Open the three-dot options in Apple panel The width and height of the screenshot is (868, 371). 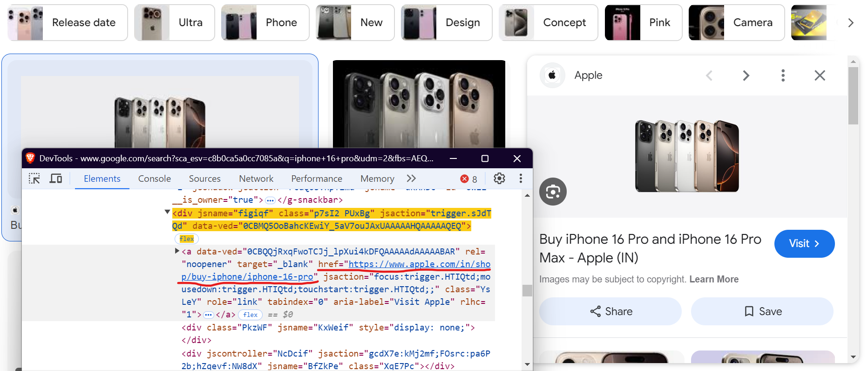[x=783, y=76]
